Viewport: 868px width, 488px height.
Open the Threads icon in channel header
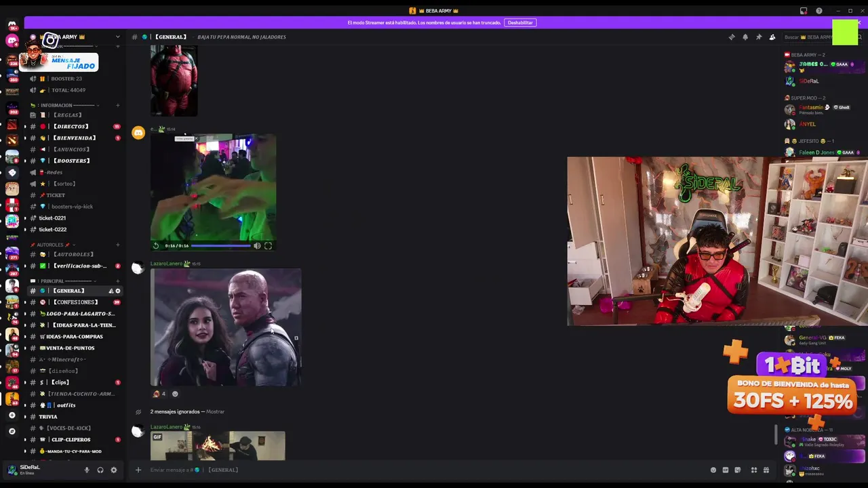[x=731, y=37]
